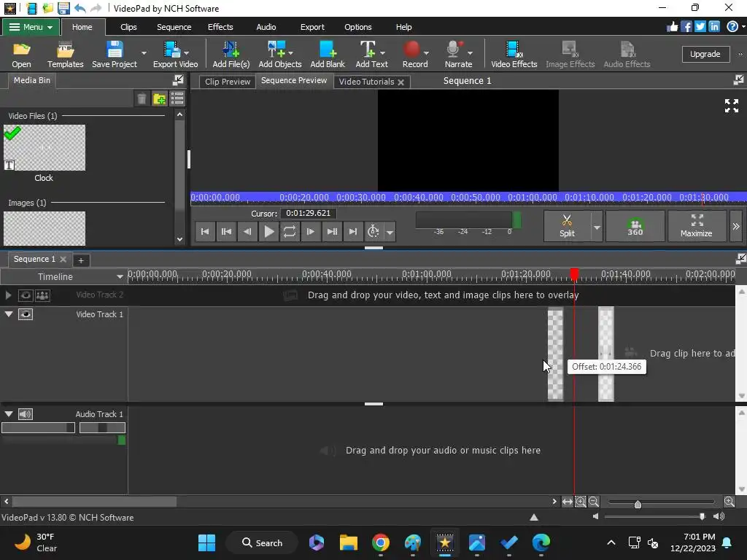Zoom timeline to fit the whole sequence
Viewport: 747px width, 560px height.
click(x=568, y=502)
